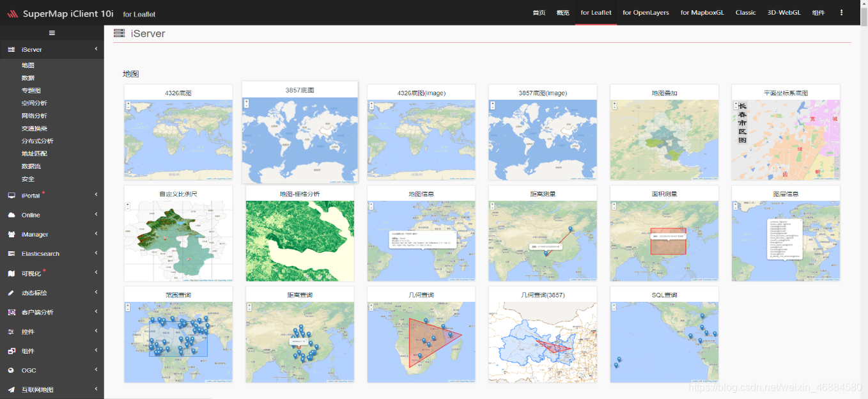Click the SuperMap iClient 10i title
The image size is (868, 399).
(x=68, y=13)
